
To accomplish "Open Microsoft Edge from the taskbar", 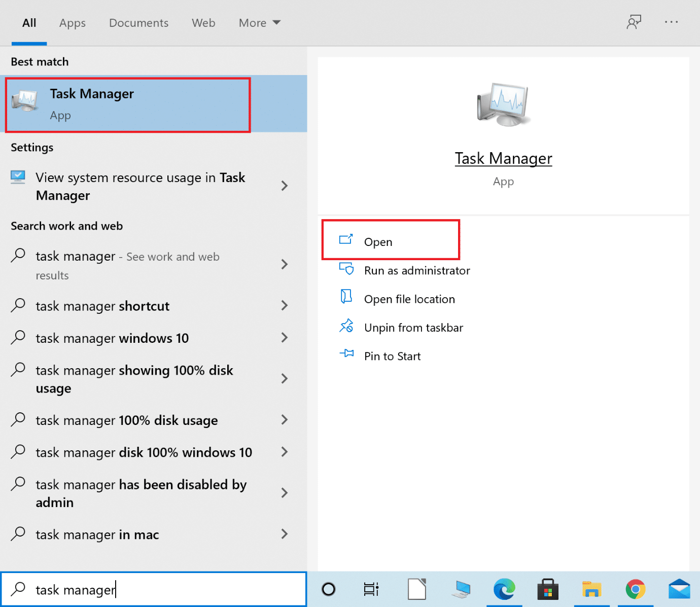I will tap(504, 589).
